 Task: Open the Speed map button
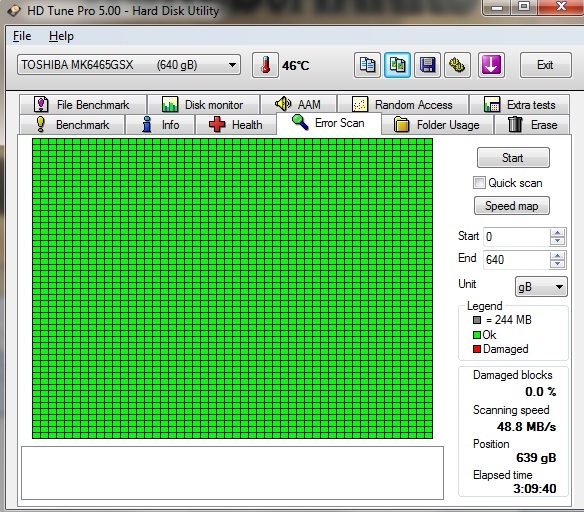[512, 206]
